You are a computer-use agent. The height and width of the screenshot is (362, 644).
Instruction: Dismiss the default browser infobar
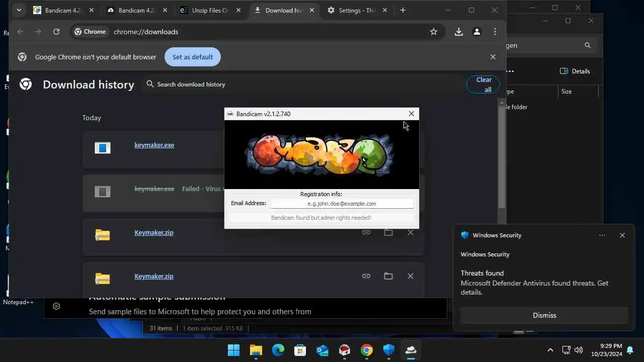pyautogui.click(x=493, y=57)
